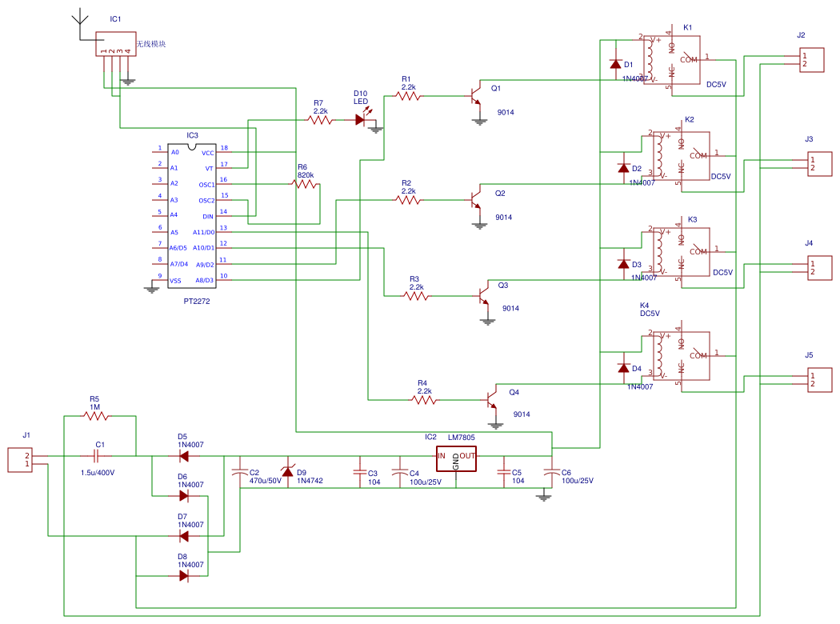
Task: Click the D10 LED symbol
Action: [362, 119]
